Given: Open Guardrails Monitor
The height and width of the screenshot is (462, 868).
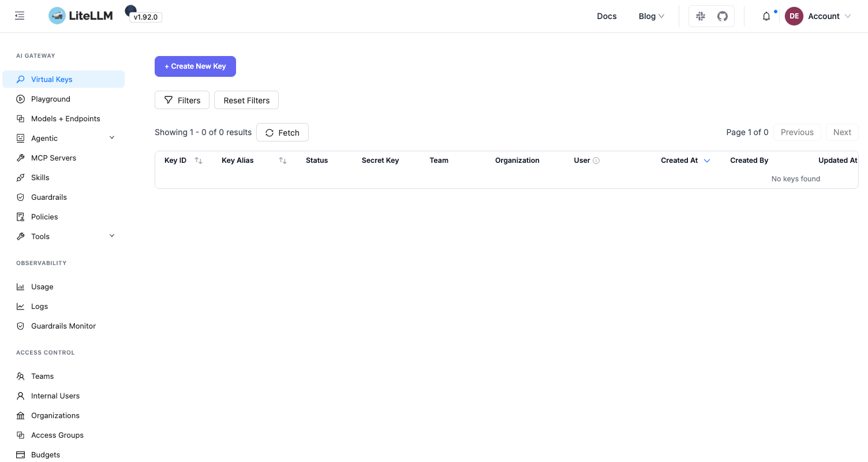Looking at the screenshot, I should pyautogui.click(x=63, y=326).
